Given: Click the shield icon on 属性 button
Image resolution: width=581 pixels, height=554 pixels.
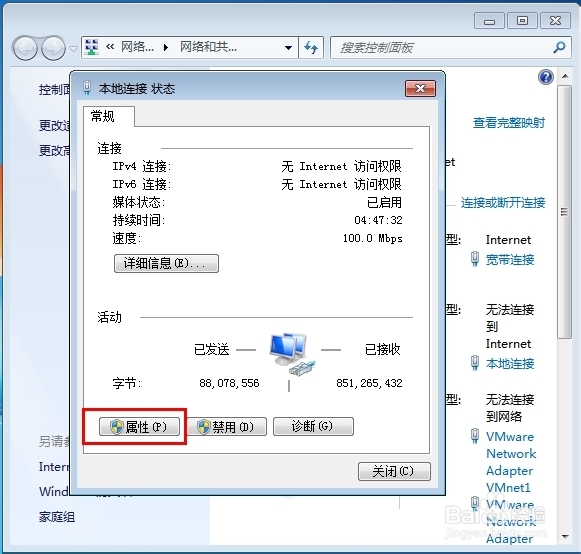Looking at the screenshot, I should coord(117,427).
